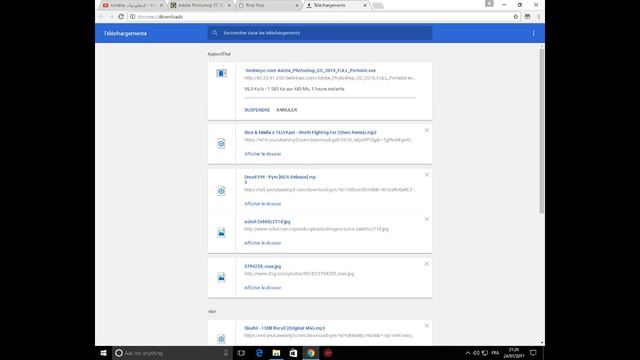The width and height of the screenshot is (640, 360).
Task: Open the Worth Fighting For mp3 file name link
Action: coord(310,133)
